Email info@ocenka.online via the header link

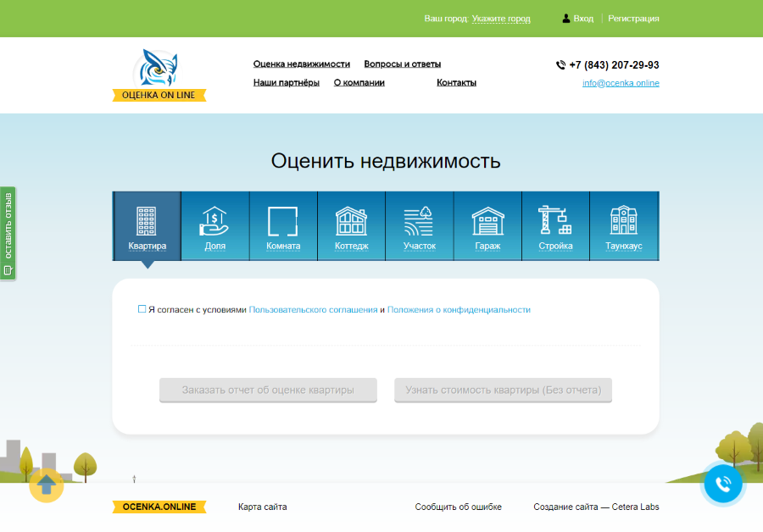[620, 83]
